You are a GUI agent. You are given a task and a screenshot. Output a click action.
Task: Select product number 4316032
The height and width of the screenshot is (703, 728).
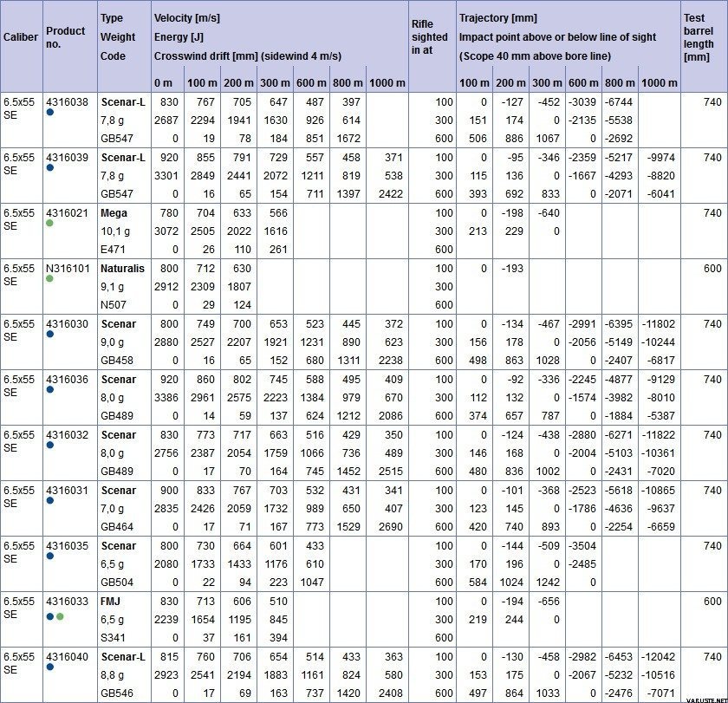pyautogui.click(x=67, y=434)
